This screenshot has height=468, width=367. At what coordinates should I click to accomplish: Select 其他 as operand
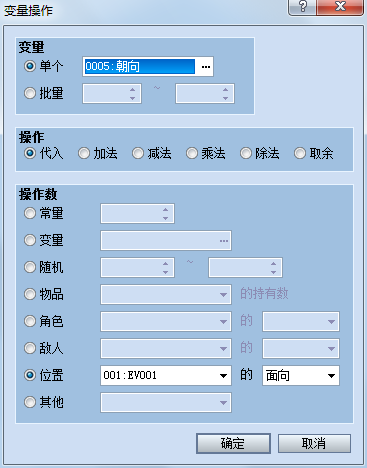(30, 402)
